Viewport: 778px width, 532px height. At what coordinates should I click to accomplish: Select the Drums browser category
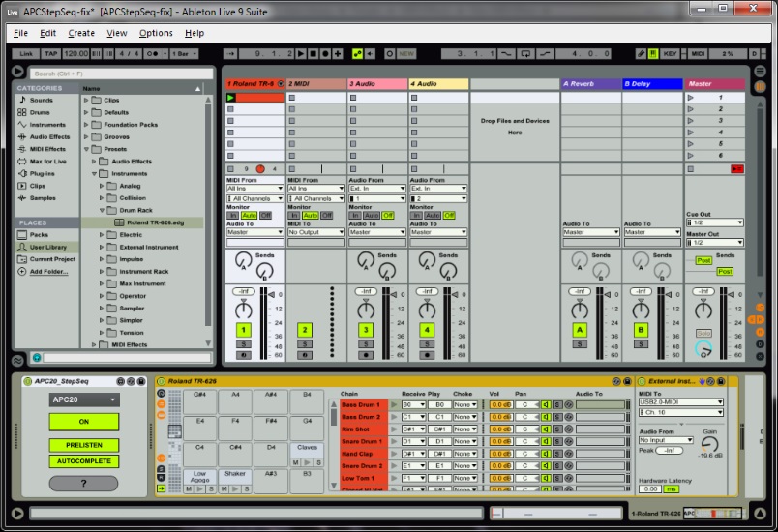click(x=41, y=112)
